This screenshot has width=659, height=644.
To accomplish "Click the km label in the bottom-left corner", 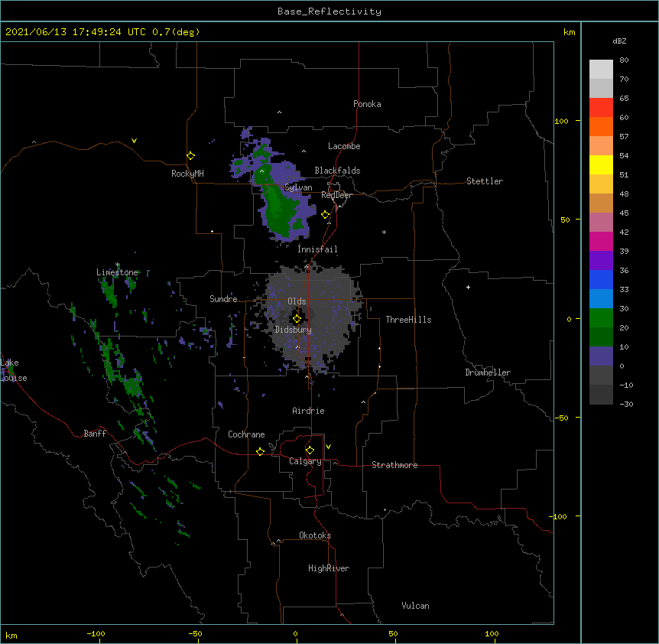I will [11, 636].
